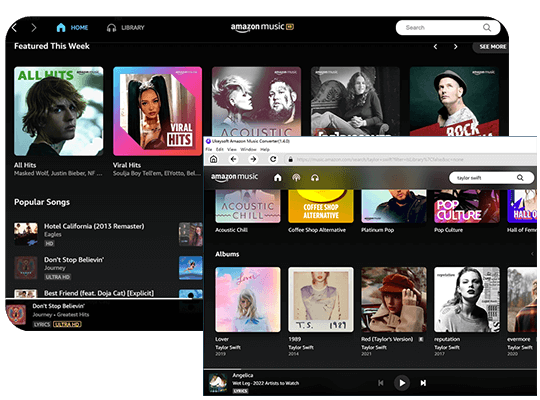Open Edit menu in Ukeysoft converter
Image resolution: width=540 pixels, height=400 pixels.
[220, 149]
